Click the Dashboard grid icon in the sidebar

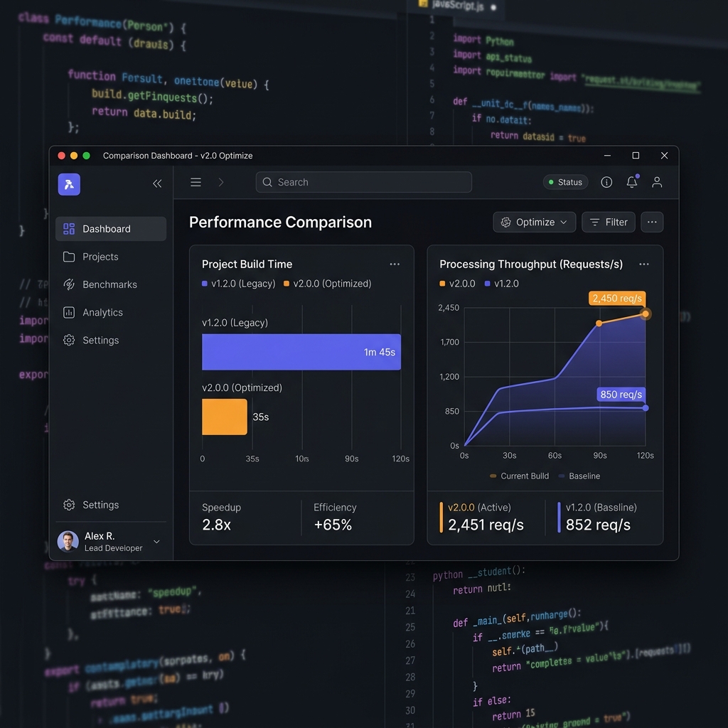point(69,229)
